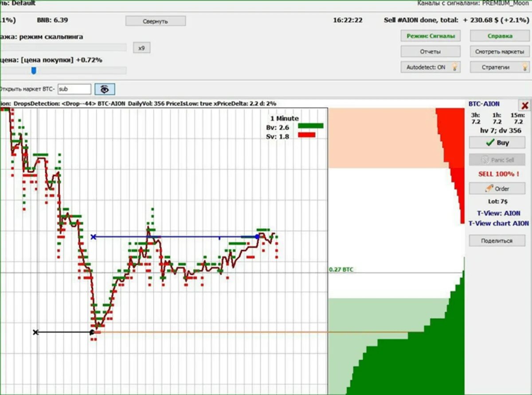
Task: Close the BTC-AION chart with red X
Action: click(x=524, y=105)
